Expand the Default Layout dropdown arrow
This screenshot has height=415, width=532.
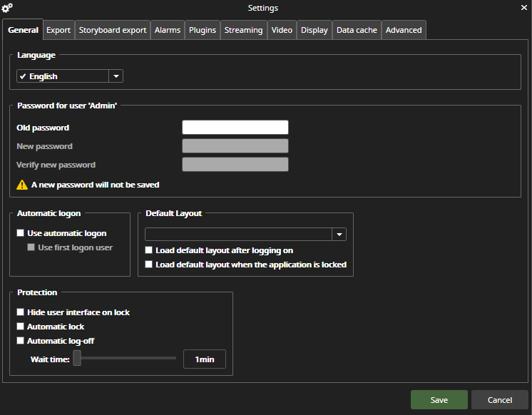339,235
